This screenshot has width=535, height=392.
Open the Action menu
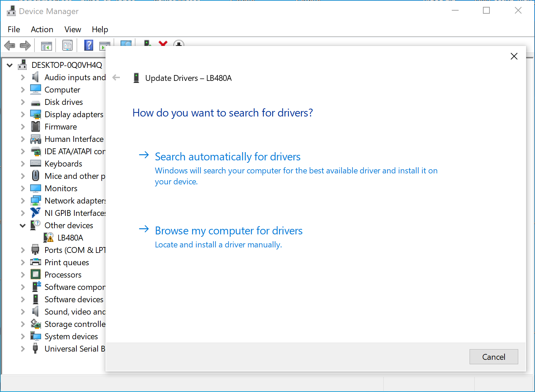pos(42,29)
